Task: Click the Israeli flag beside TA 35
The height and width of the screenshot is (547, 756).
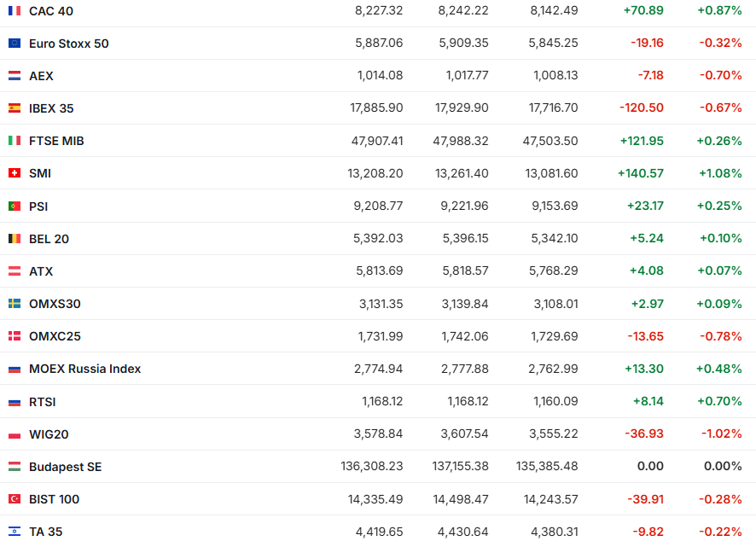Action: [x=15, y=532]
